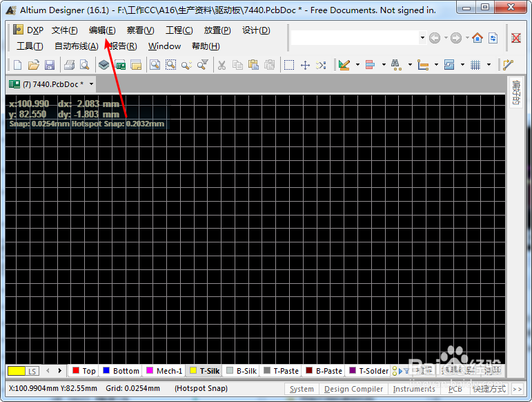Create a new document with the blank page icon
Viewport: 532px width, 402px height.
click(x=17, y=65)
